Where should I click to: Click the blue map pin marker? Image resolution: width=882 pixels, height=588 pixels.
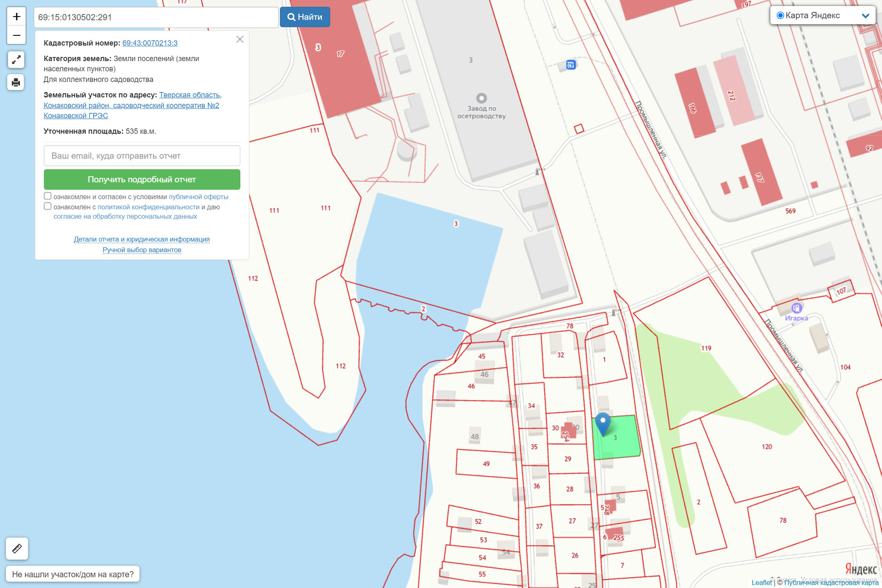[x=603, y=423]
